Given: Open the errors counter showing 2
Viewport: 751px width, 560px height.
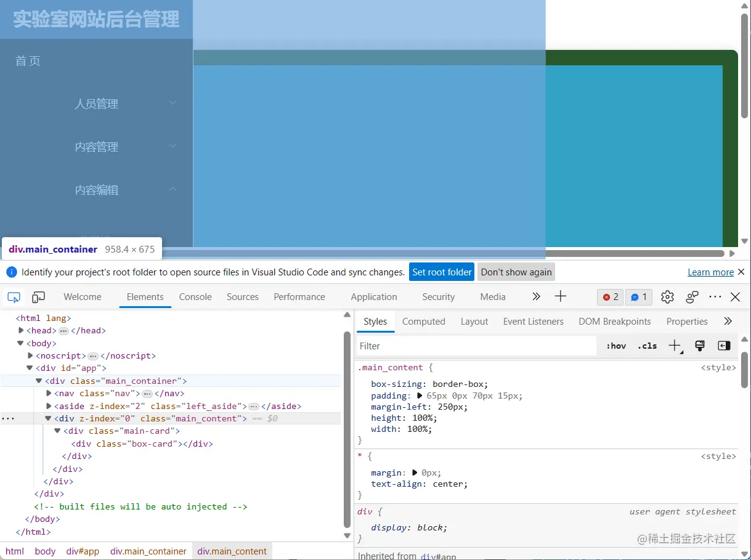Looking at the screenshot, I should point(611,297).
